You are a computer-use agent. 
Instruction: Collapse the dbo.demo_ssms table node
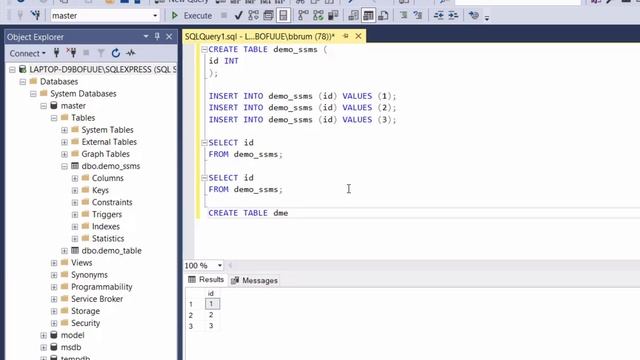pos(64,167)
